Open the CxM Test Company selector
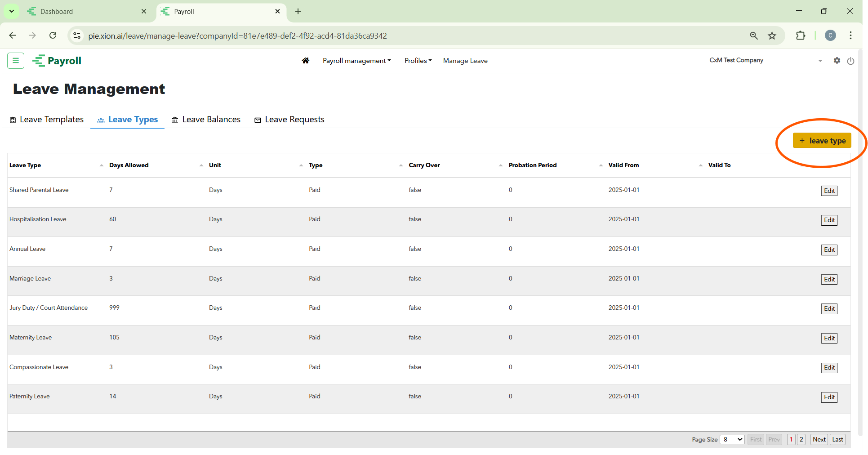868x455 pixels. [765, 61]
